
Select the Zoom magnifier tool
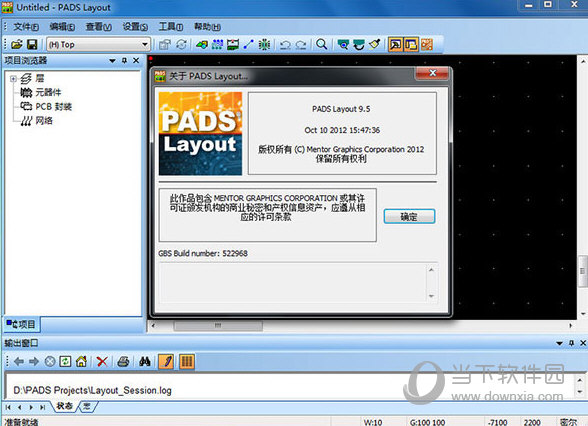pyautogui.click(x=321, y=44)
